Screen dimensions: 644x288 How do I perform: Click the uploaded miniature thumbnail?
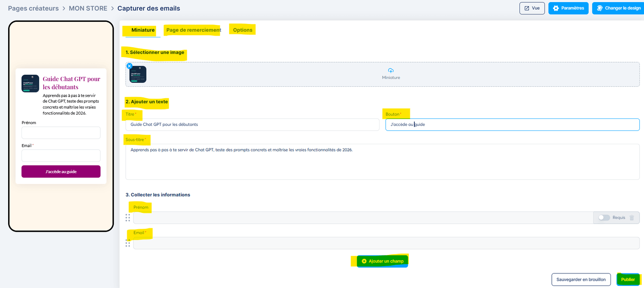pyautogui.click(x=138, y=74)
